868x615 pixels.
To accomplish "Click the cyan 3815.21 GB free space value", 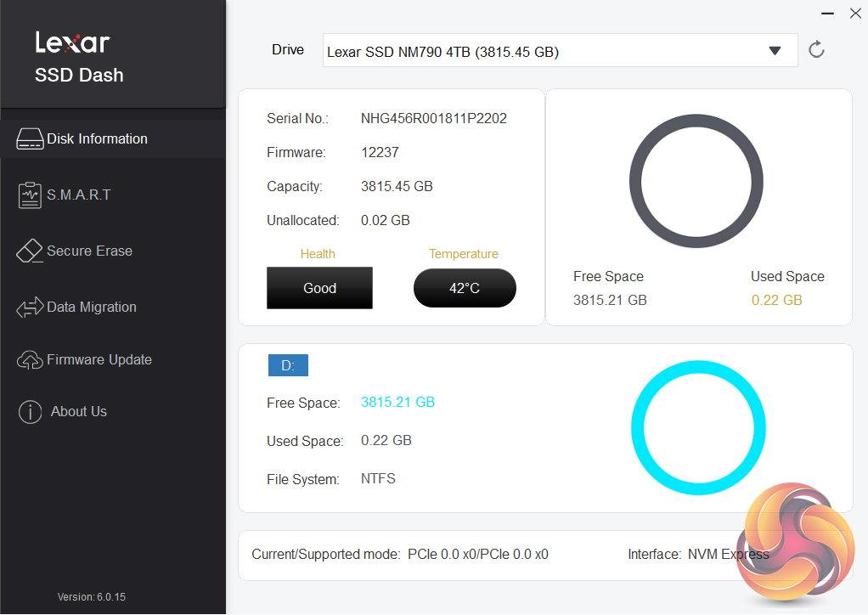I will point(397,403).
